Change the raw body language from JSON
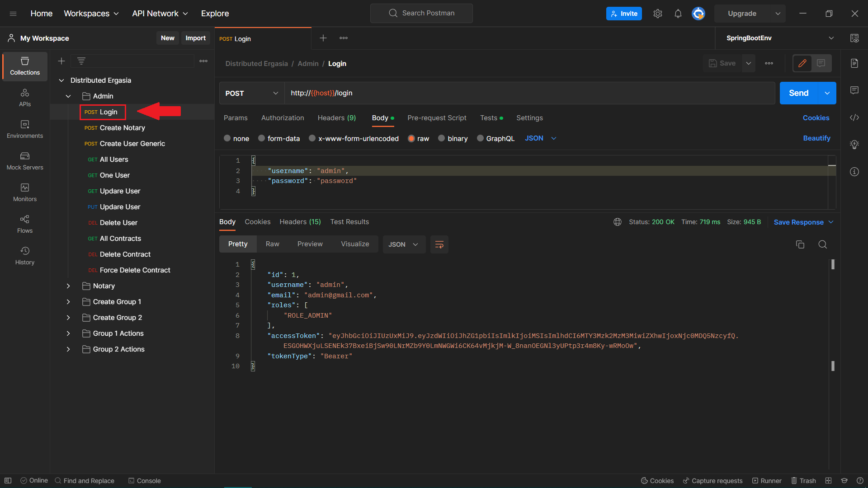868x488 pixels. click(541, 138)
